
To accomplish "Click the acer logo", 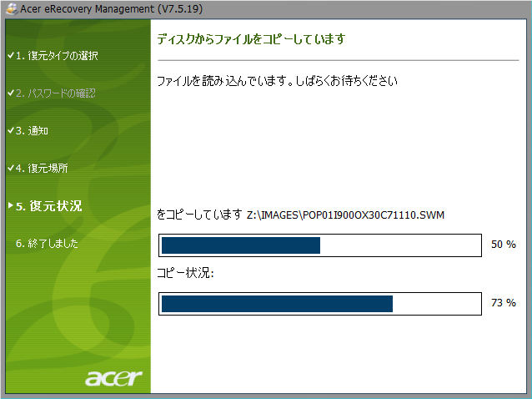I will 113,377.
